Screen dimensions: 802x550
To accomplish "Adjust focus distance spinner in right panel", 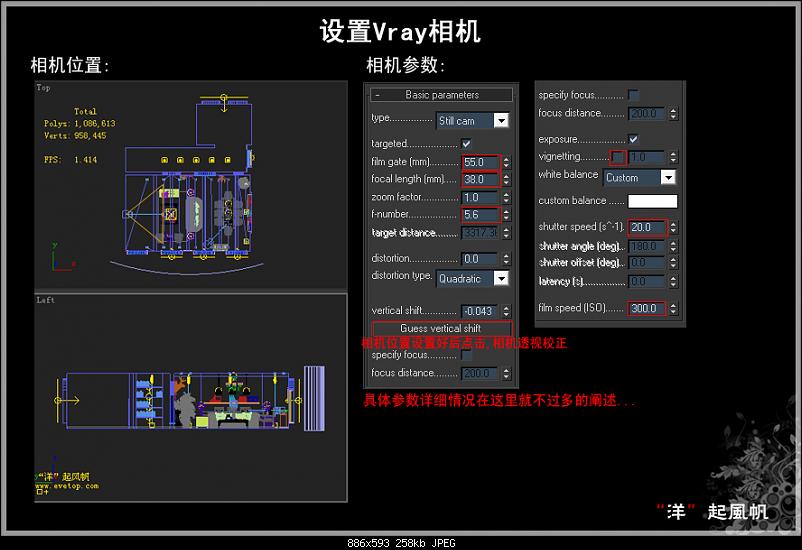I will point(673,114).
